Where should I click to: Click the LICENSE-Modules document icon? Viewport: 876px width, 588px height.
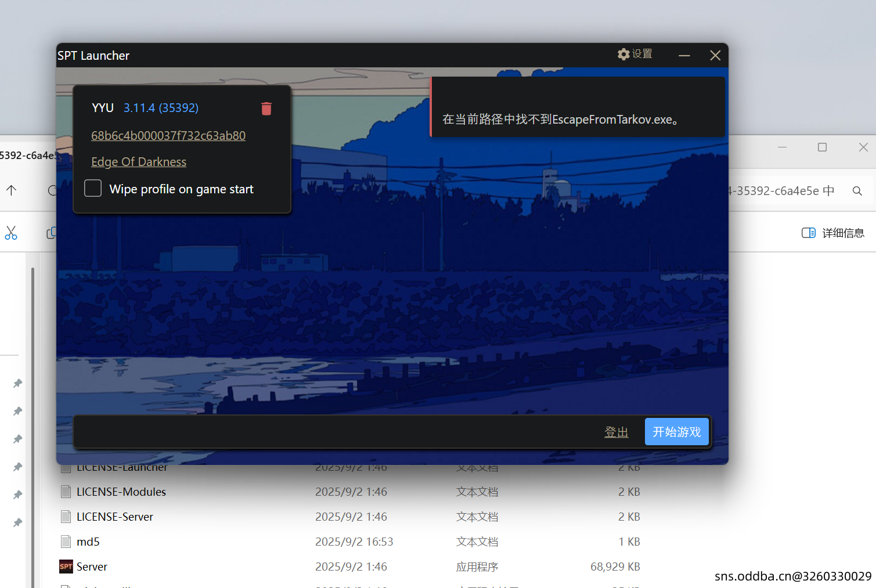click(66, 492)
